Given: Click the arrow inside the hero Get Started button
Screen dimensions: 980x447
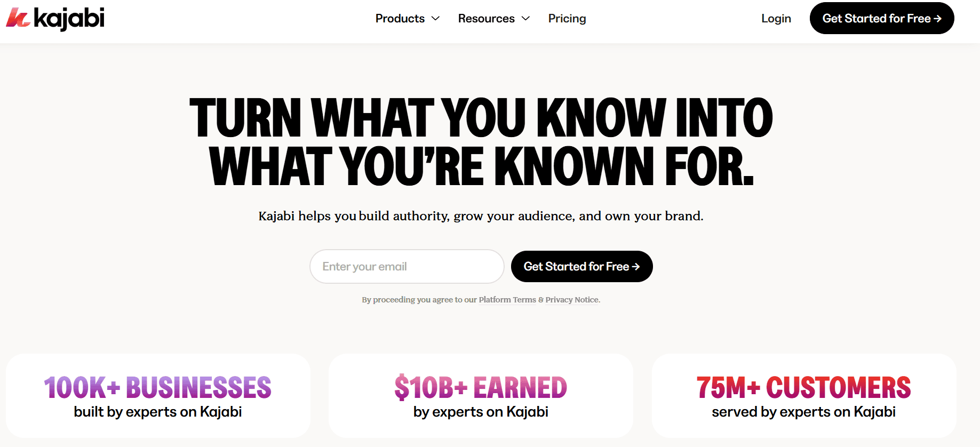Looking at the screenshot, I should pyautogui.click(x=636, y=266).
